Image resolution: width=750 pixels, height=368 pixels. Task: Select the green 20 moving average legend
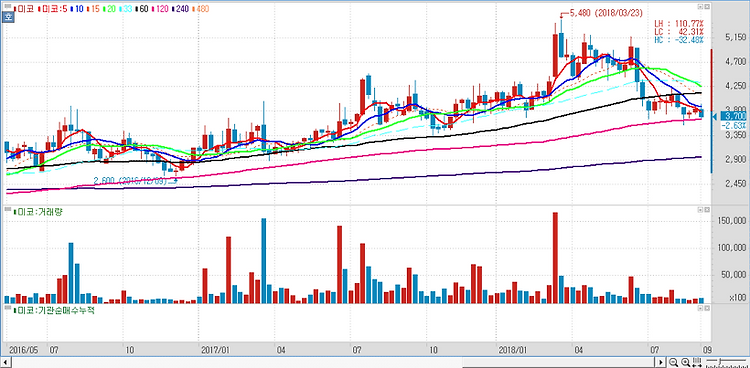coord(109,9)
